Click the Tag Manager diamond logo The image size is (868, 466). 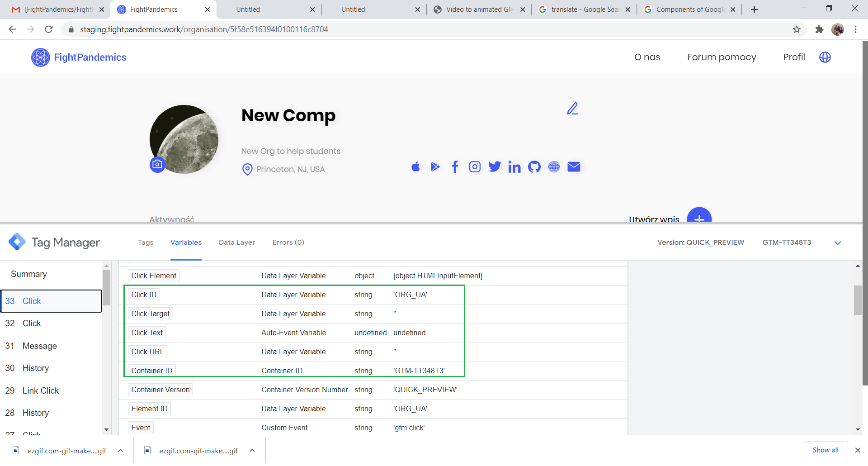pyautogui.click(x=17, y=242)
